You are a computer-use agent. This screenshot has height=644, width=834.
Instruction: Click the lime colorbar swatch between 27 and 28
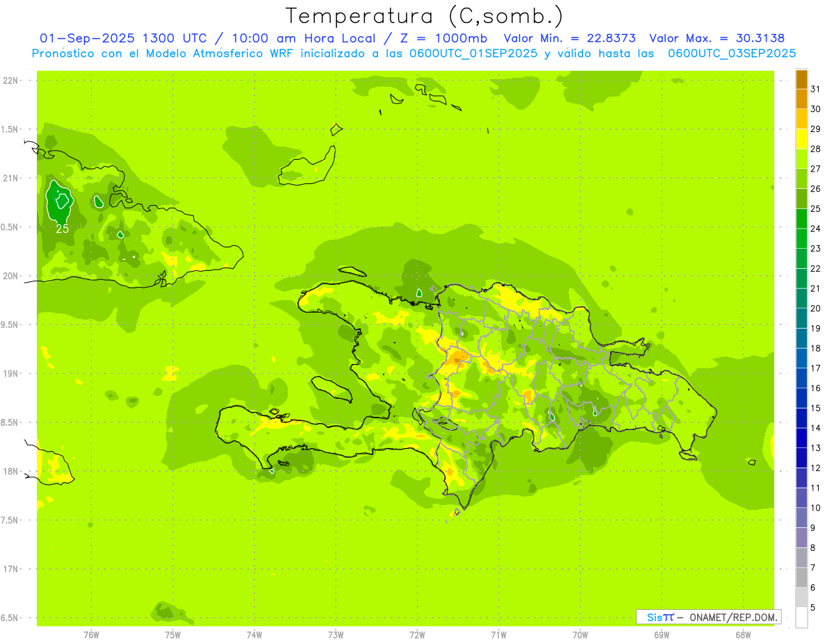[x=801, y=158]
